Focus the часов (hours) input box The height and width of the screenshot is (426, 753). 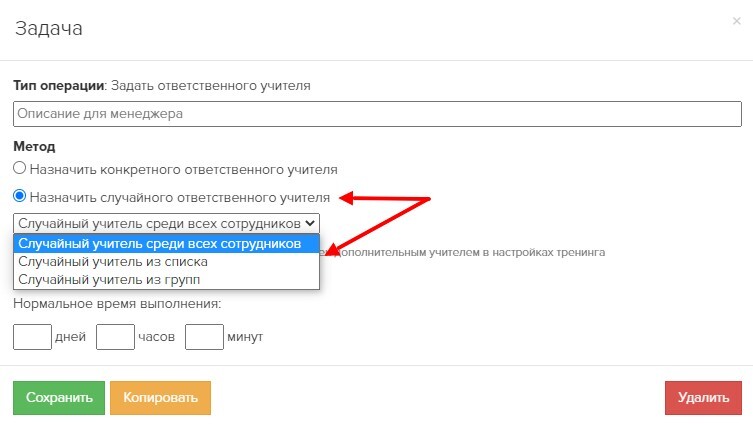pos(115,337)
